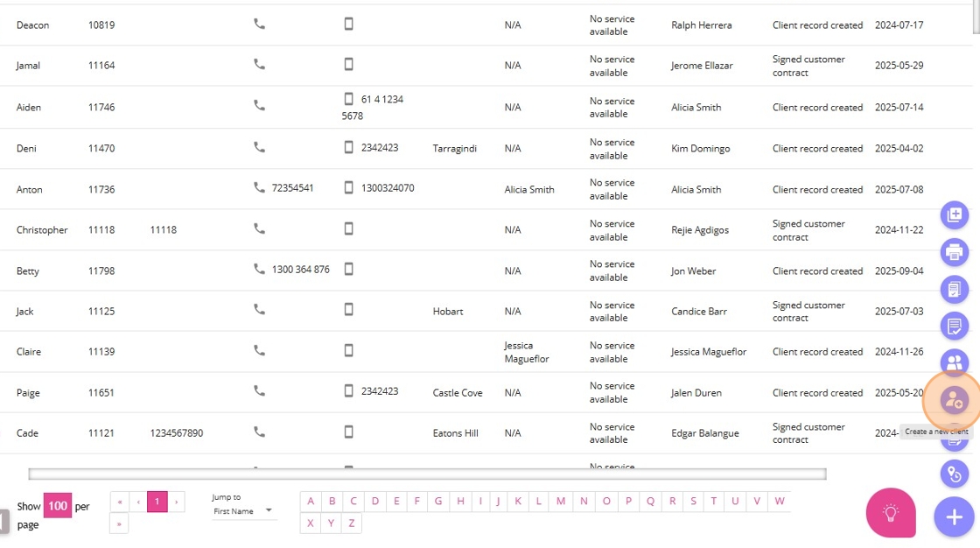Viewport: 980px width, 548px height.
Task: Click the purple plus floating action button
Action: [x=954, y=517]
